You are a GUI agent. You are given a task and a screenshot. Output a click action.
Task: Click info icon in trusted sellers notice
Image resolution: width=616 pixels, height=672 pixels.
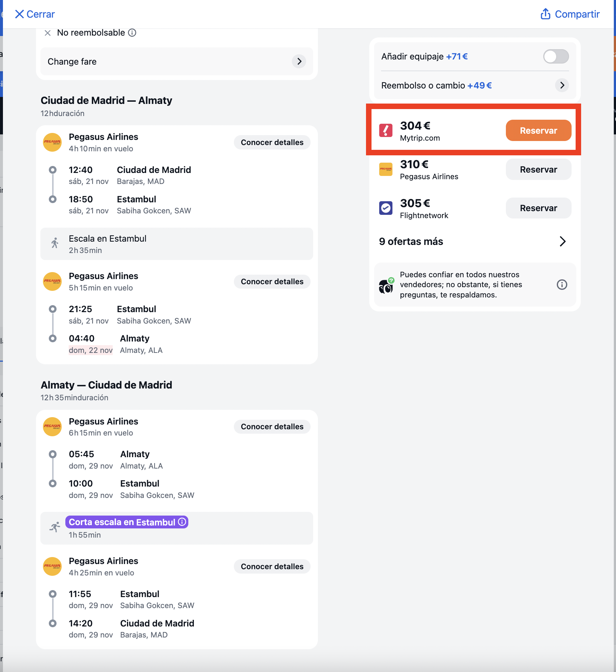coord(562,285)
